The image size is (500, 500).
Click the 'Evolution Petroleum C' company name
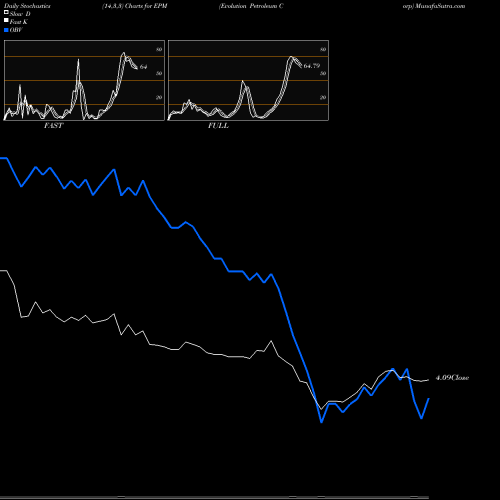coord(251,6)
